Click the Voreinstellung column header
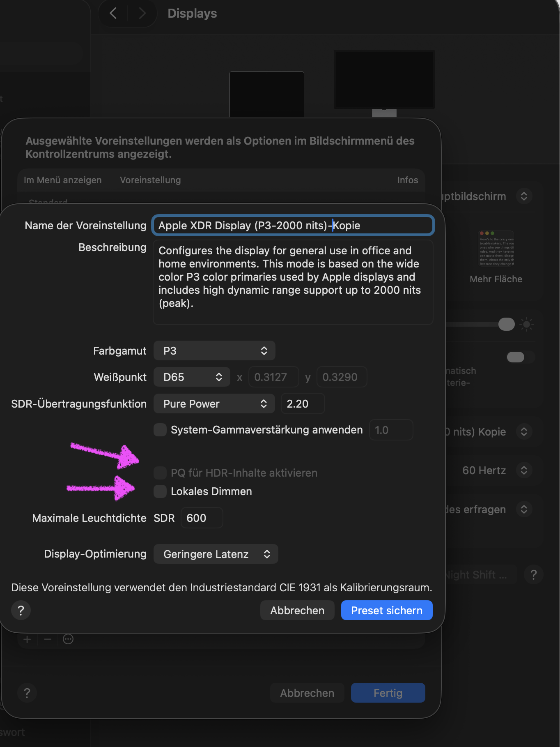 click(x=150, y=180)
